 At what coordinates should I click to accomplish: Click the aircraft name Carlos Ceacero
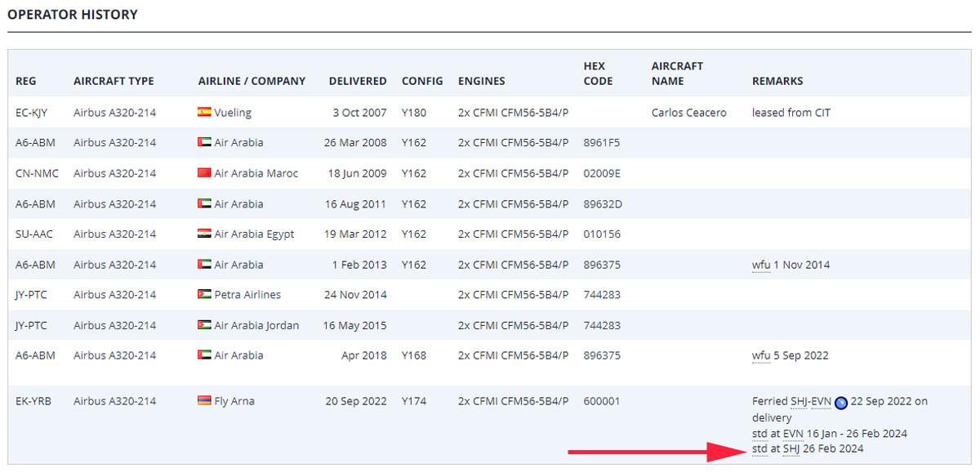coord(689,112)
